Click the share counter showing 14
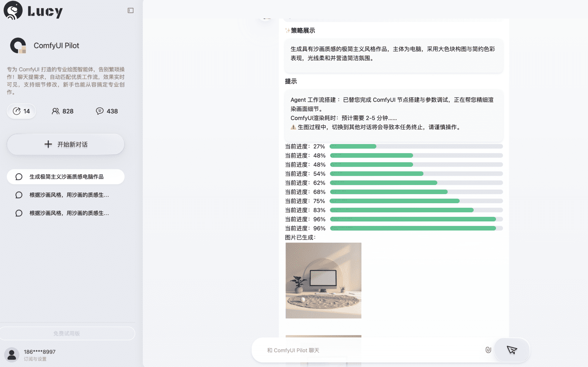The height and width of the screenshot is (367, 588). click(x=21, y=111)
